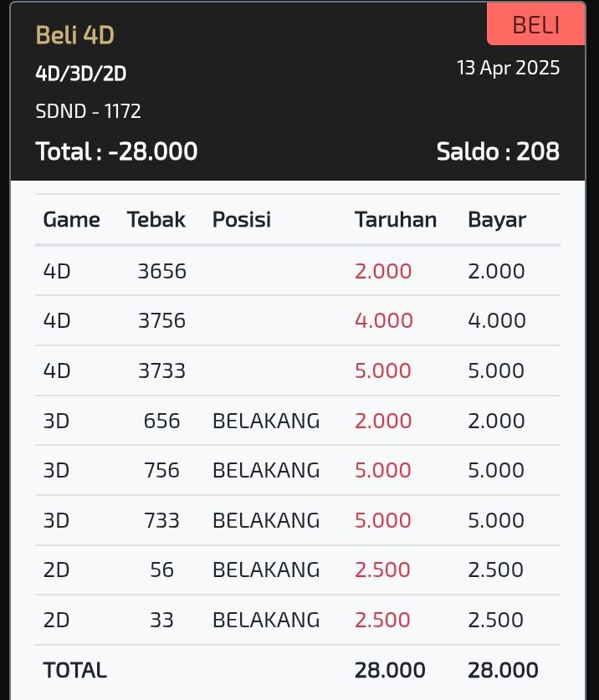Viewport: 599px width, 700px height.
Task: Select the Saldo 208 balance
Action: [498, 151]
